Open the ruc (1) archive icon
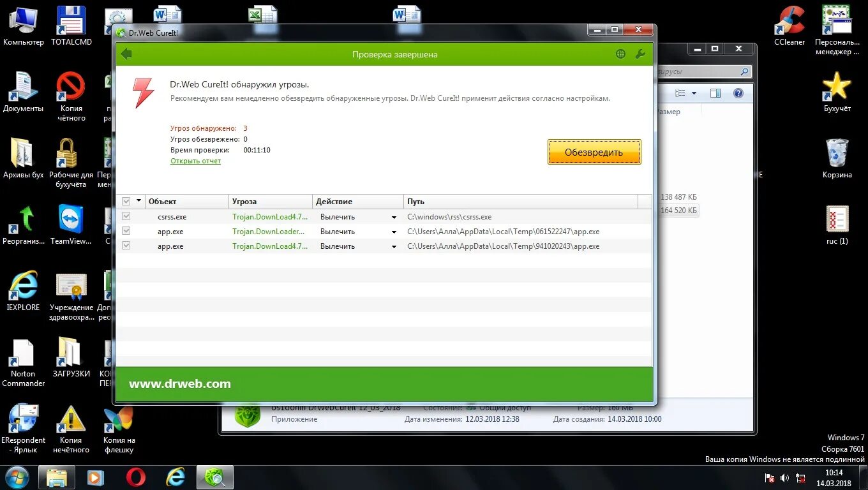Screen dimensions: 868x490 click(837, 225)
